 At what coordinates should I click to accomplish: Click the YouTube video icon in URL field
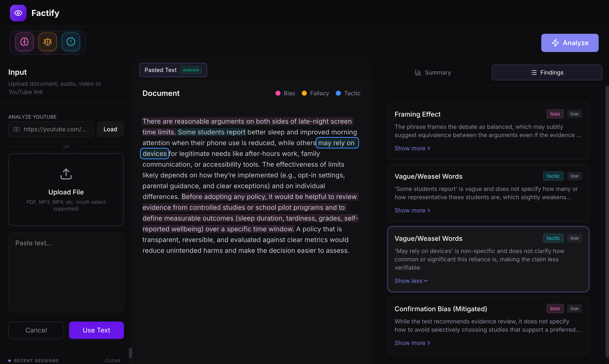[17, 129]
